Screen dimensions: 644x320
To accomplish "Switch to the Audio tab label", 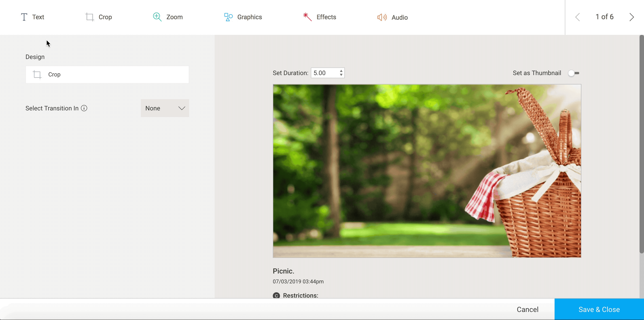I will pos(400,17).
